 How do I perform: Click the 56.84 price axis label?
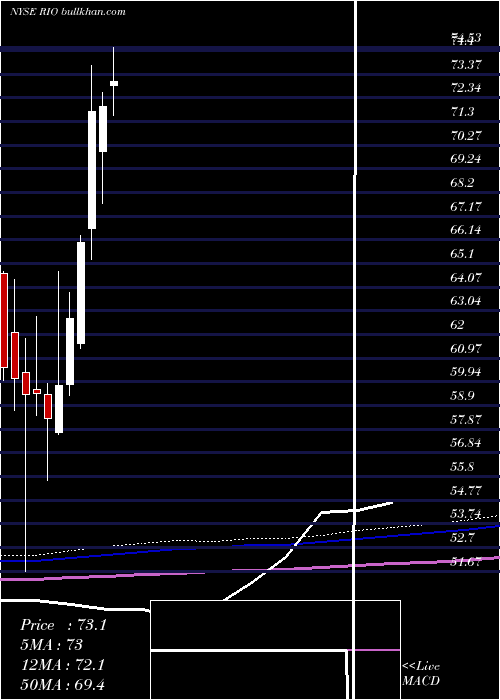[466, 443]
